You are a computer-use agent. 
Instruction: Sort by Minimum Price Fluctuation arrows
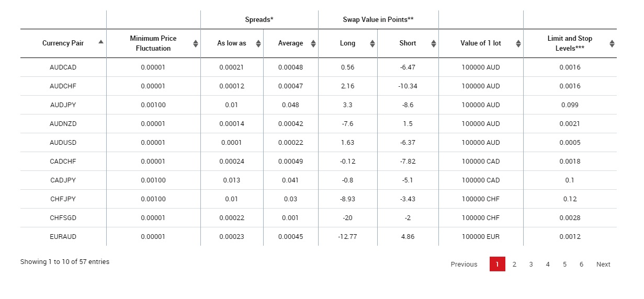coord(196,44)
